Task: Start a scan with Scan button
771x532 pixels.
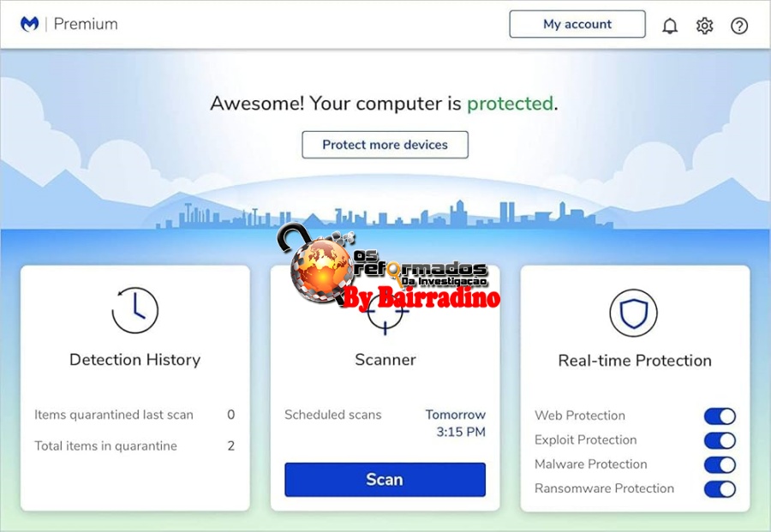Action: point(385,480)
